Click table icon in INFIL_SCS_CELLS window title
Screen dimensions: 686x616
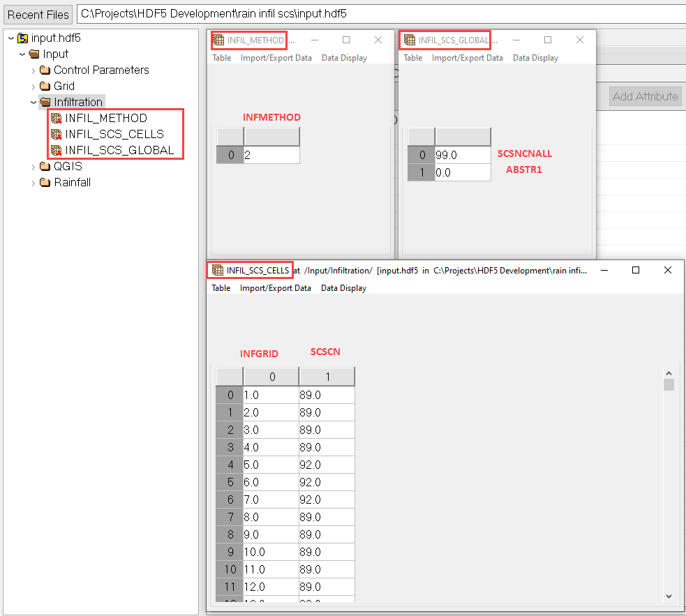[218, 270]
